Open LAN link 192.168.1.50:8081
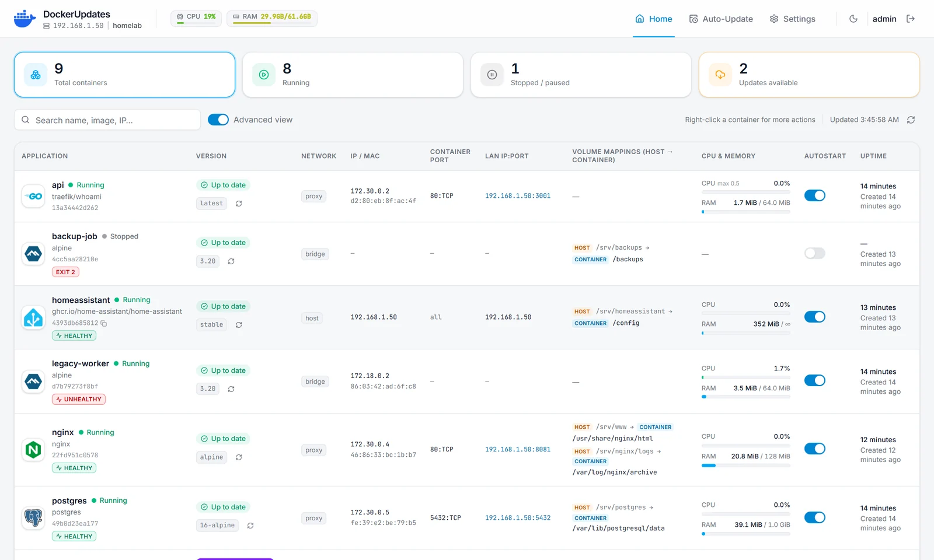This screenshot has width=934, height=560. tap(518, 450)
